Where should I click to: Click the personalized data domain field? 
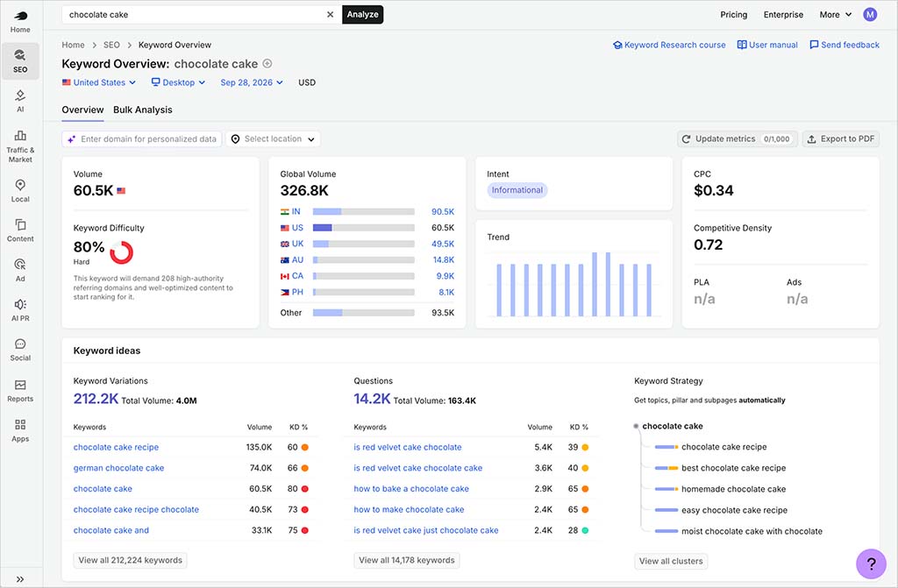142,138
